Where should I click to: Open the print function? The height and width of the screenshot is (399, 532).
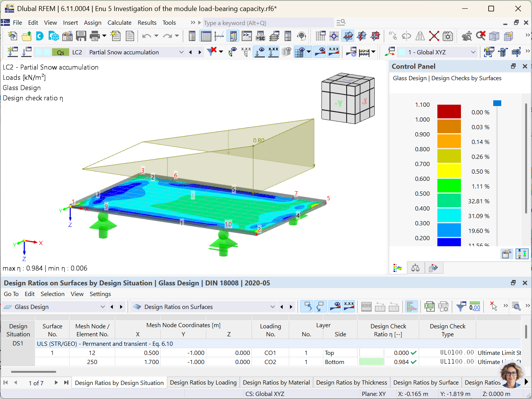pyautogui.click(x=93, y=36)
